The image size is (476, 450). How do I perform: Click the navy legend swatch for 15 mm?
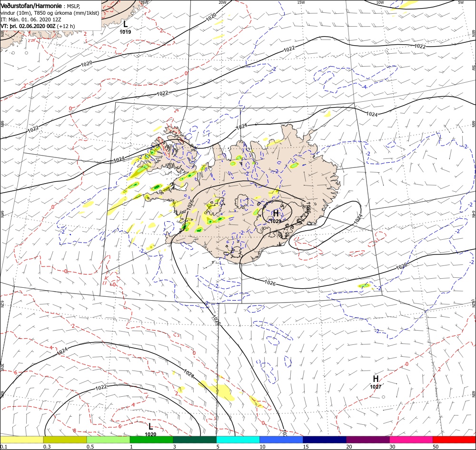325,440
